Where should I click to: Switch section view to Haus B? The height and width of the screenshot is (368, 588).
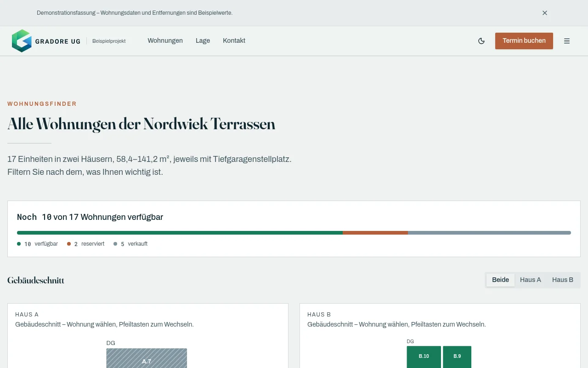(x=563, y=280)
